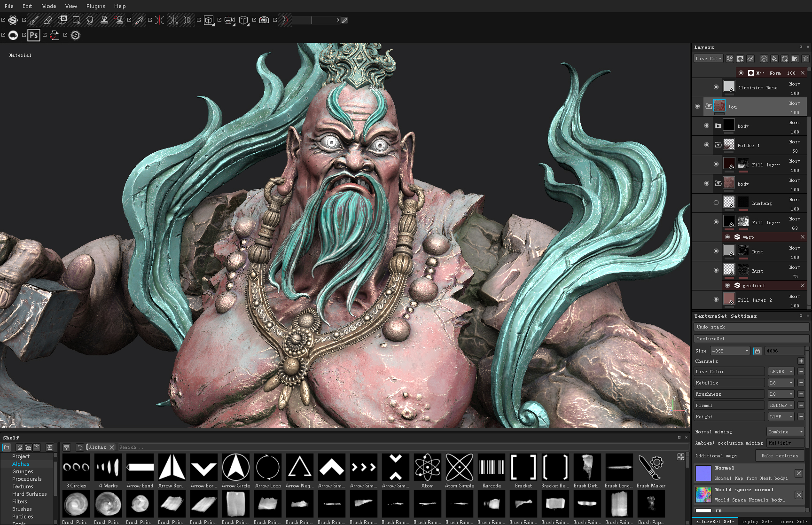Select the Eraser tool
The width and height of the screenshot is (812, 525).
click(48, 20)
